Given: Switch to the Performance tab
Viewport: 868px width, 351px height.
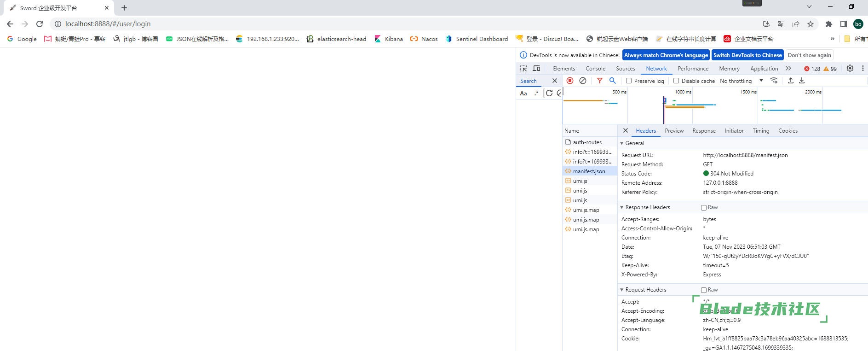Looking at the screenshot, I should click(693, 69).
